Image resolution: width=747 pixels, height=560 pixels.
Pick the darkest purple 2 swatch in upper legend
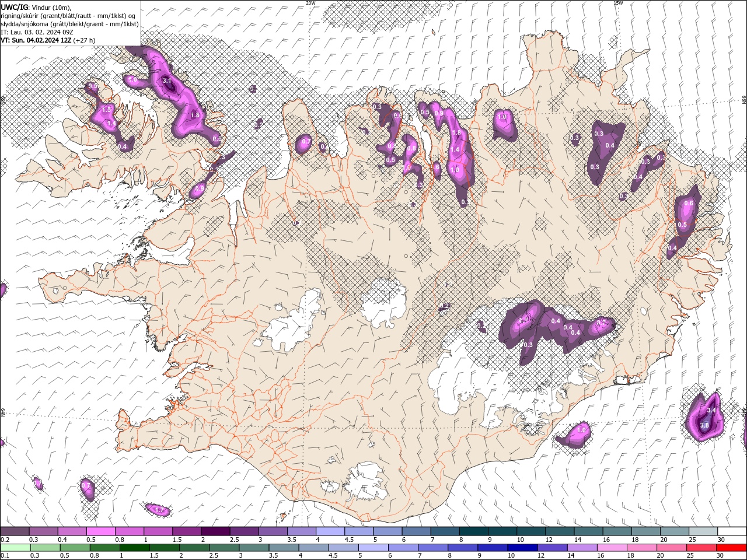click(x=215, y=531)
